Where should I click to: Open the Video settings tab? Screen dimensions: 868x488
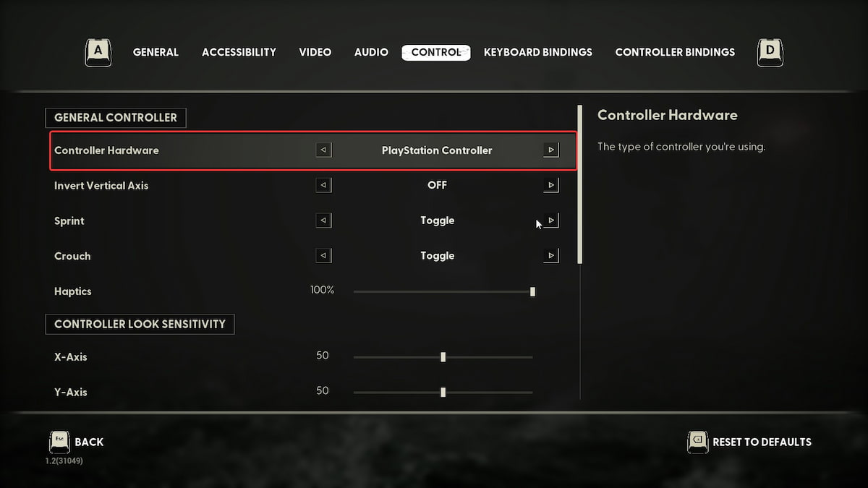(315, 52)
